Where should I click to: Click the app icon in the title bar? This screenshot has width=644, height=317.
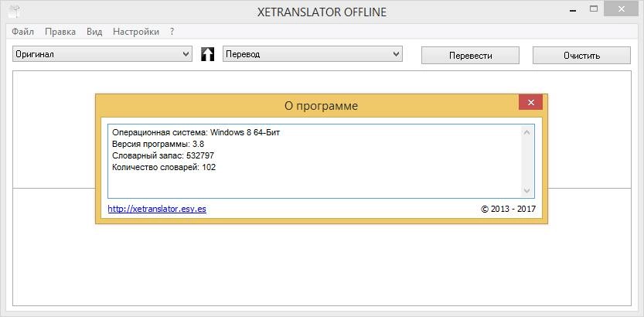[15, 11]
